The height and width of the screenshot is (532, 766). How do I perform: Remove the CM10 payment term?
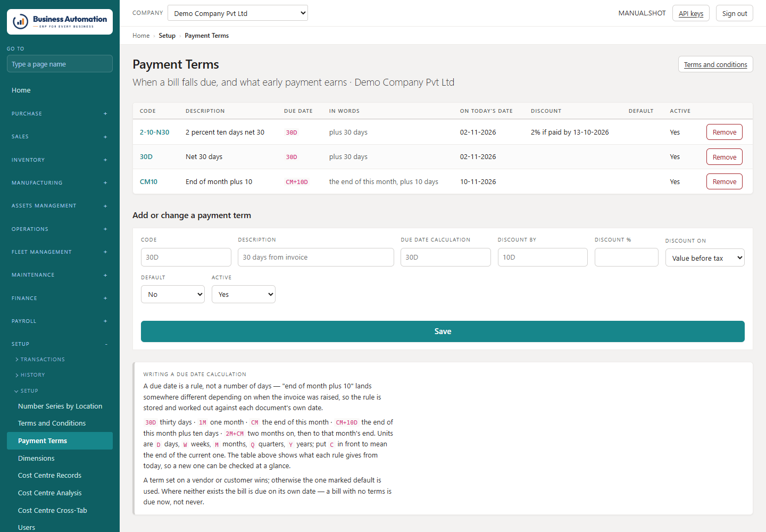(x=725, y=181)
